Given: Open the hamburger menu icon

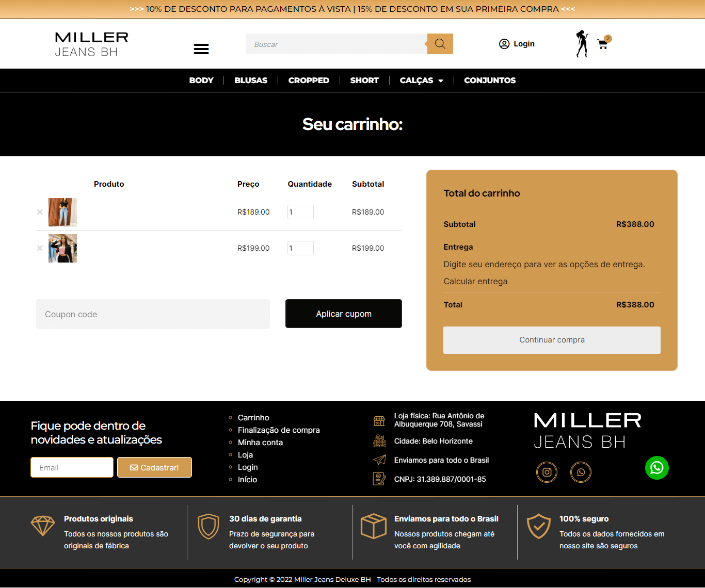Looking at the screenshot, I should coord(201,49).
